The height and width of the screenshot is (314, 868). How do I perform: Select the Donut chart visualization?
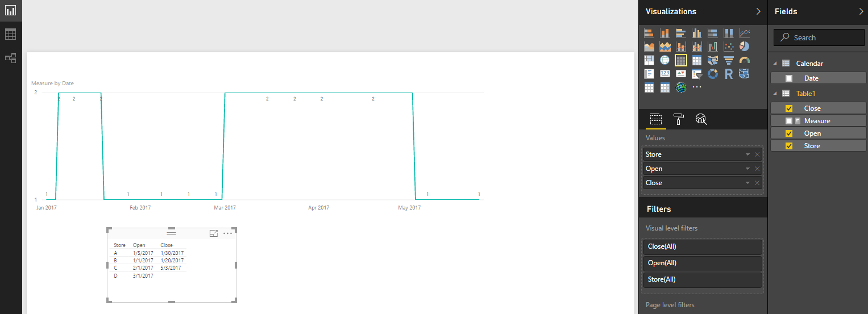click(713, 74)
